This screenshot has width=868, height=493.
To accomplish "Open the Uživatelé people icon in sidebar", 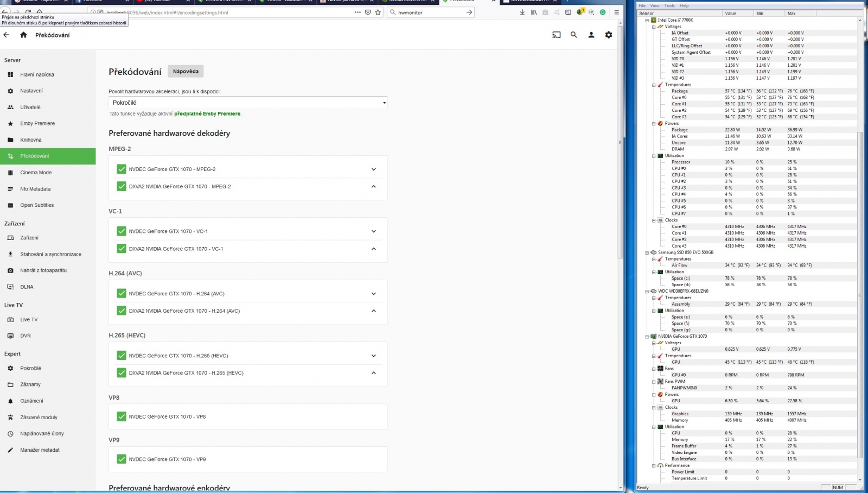I will [10, 107].
